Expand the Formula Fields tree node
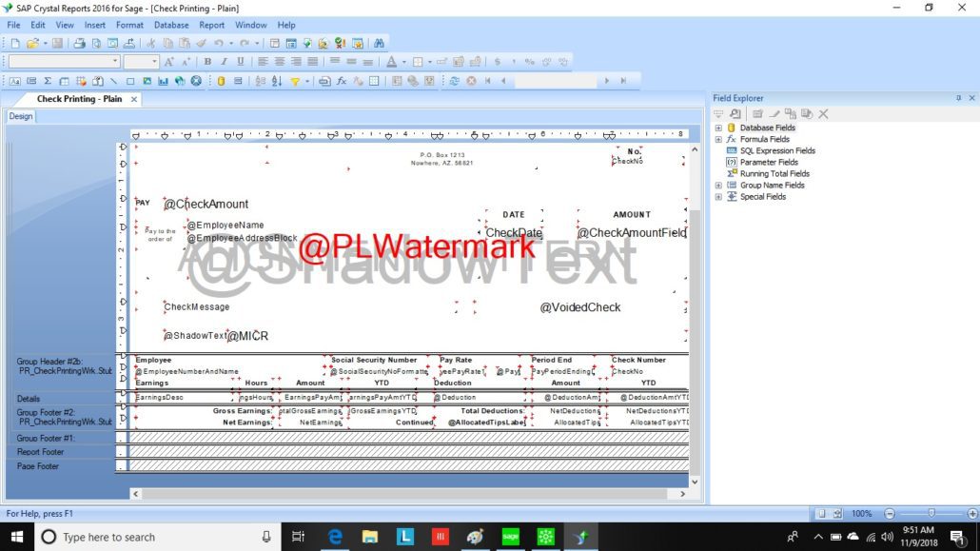The image size is (980, 551). [718, 139]
